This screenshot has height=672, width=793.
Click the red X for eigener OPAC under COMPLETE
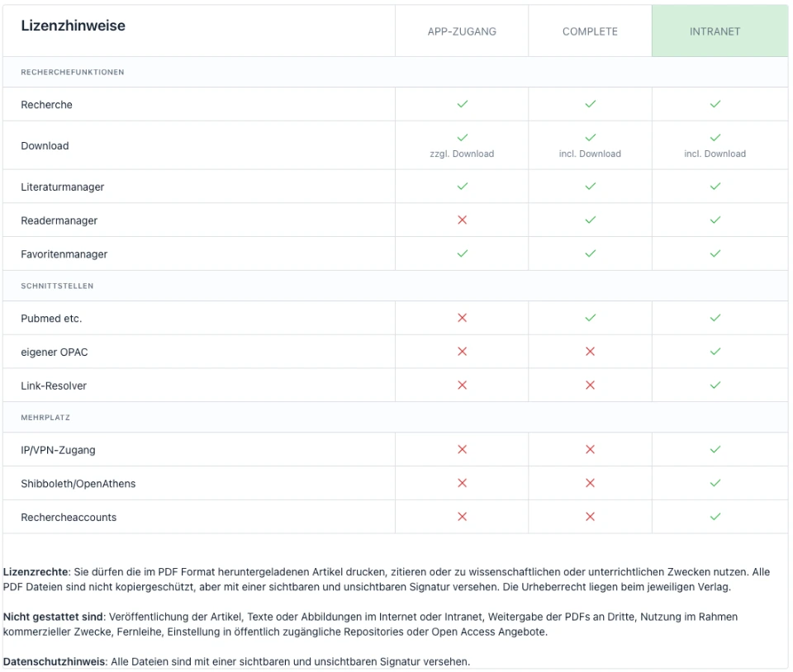(x=590, y=352)
